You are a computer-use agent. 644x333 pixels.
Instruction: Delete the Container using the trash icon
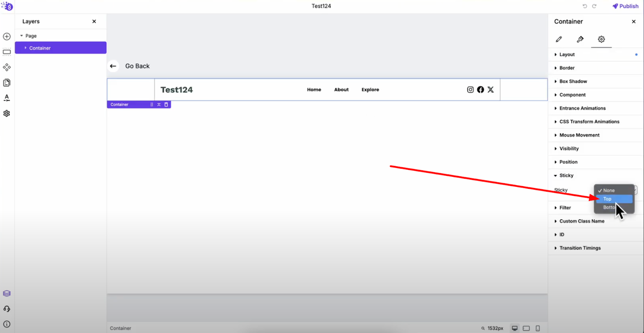pos(166,105)
